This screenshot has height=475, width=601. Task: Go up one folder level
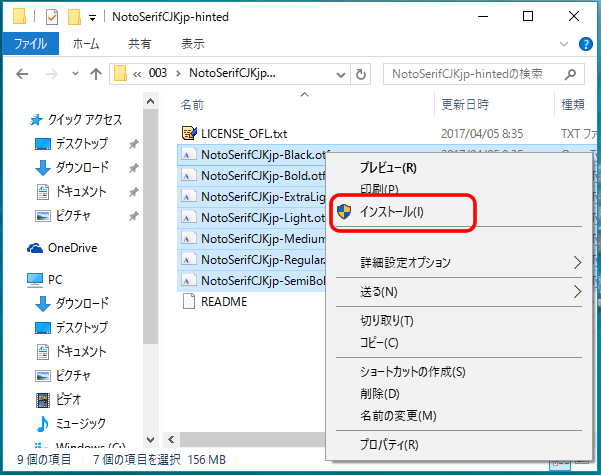[x=96, y=74]
